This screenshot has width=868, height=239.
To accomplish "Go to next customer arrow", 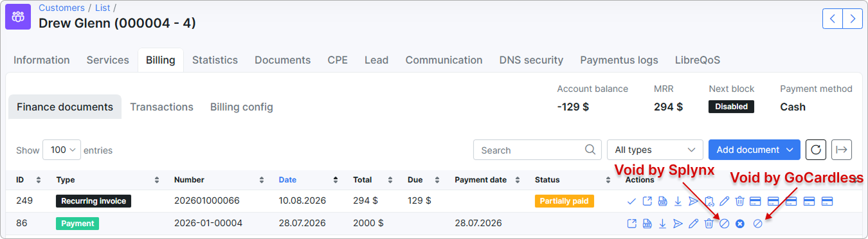I will click(x=853, y=19).
